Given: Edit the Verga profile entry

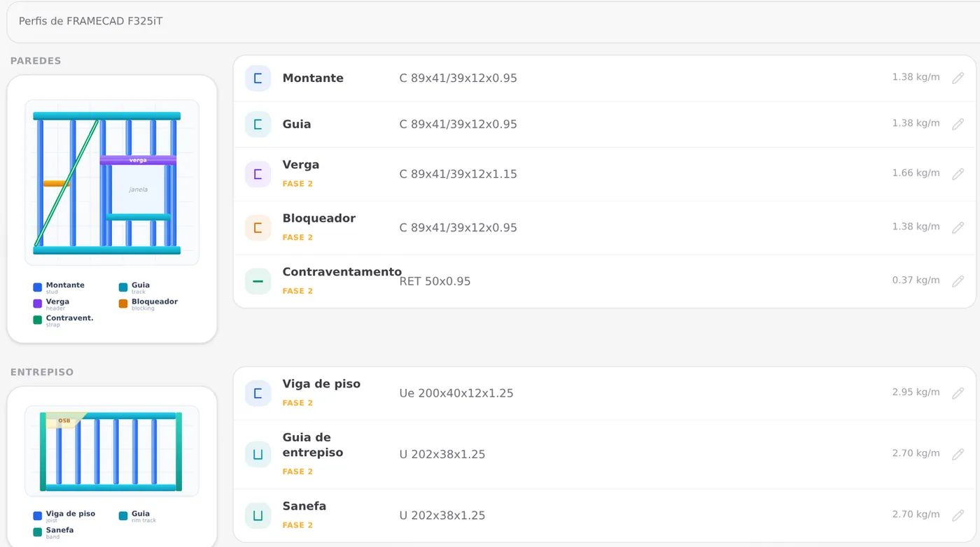Looking at the screenshot, I should tap(958, 174).
